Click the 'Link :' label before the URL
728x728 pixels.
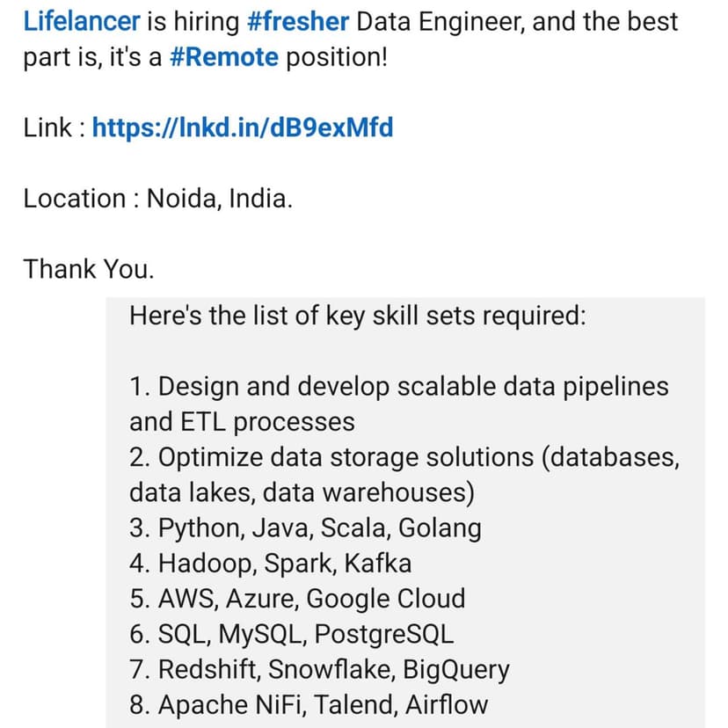pos(55,128)
